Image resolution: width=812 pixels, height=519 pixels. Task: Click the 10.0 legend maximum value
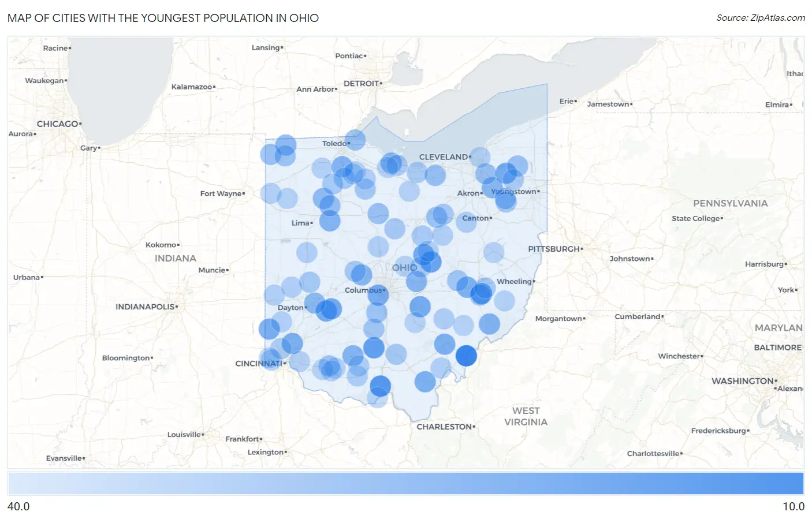click(x=794, y=506)
